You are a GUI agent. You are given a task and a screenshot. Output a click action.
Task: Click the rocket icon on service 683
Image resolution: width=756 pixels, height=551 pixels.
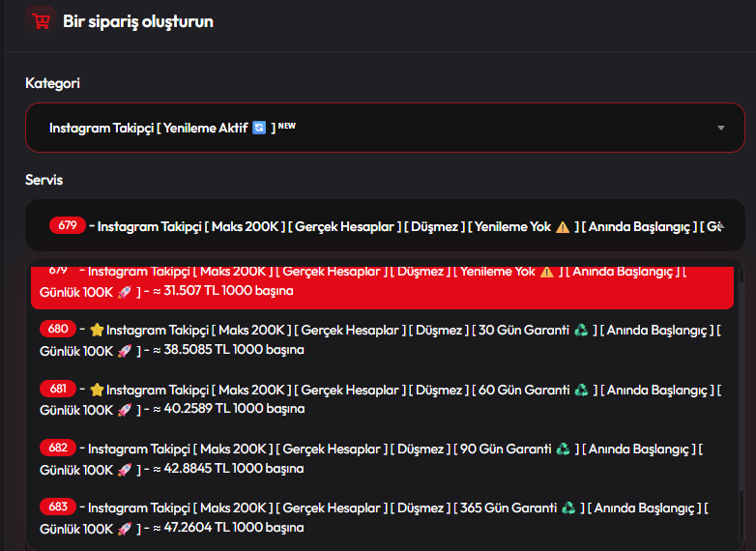click(x=125, y=529)
